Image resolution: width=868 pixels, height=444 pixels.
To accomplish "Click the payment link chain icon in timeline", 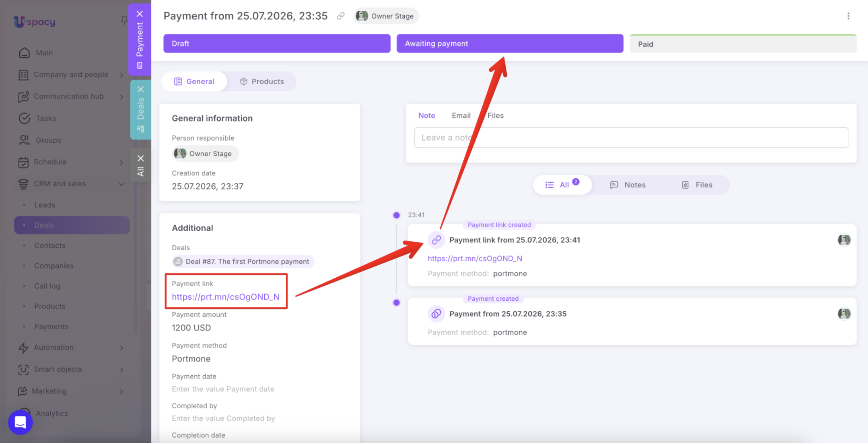I will pyautogui.click(x=436, y=240).
